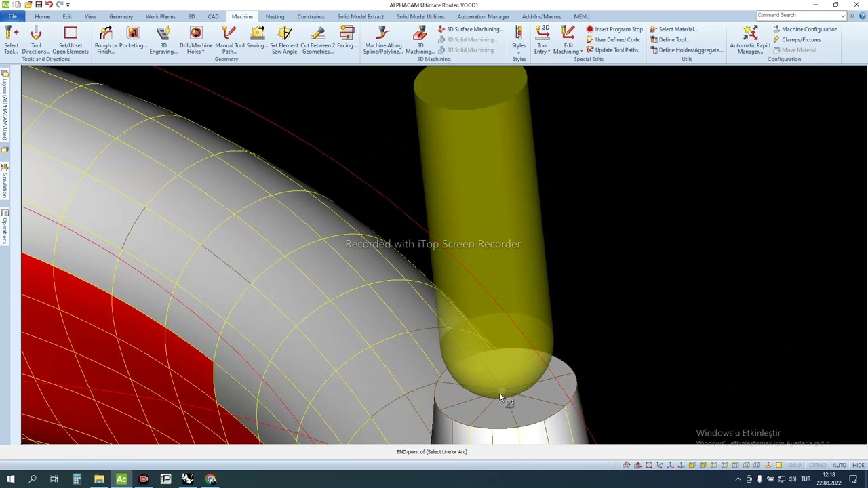Image resolution: width=868 pixels, height=488 pixels.
Task: Click Set/Unset Open Elements icon
Action: pyautogui.click(x=71, y=41)
